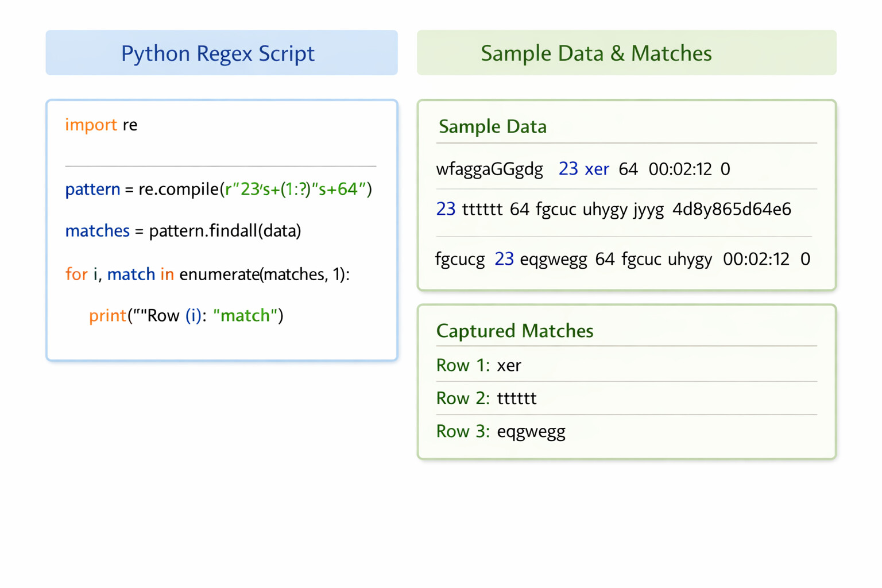The width and height of the screenshot is (882, 588).
Task: Click the eqgwegg word in sample data
Action: click(553, 260)
